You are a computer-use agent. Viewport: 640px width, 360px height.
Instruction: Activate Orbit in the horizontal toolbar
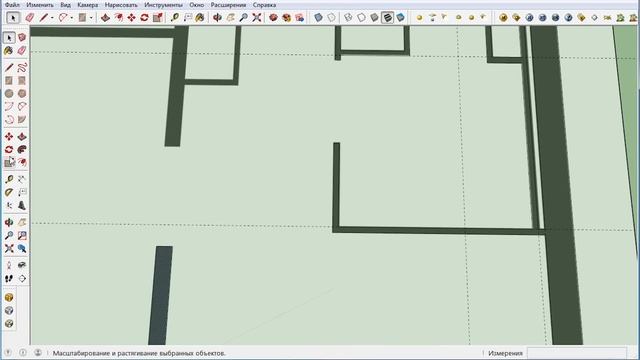point(218,18)
